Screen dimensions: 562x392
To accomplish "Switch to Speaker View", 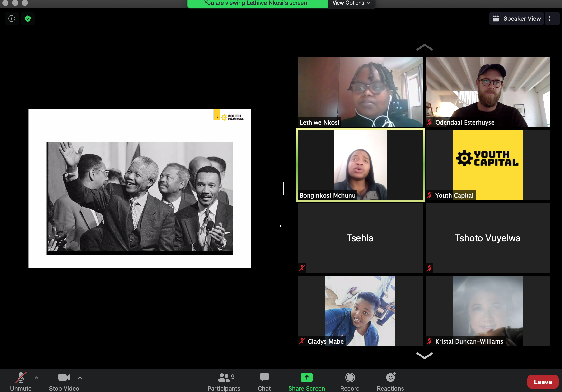I will click(516, 18).
